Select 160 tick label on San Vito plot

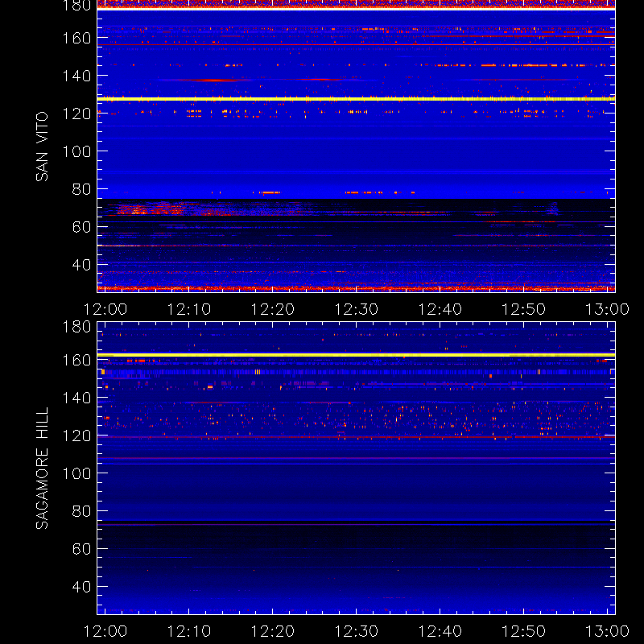point(76,38)
